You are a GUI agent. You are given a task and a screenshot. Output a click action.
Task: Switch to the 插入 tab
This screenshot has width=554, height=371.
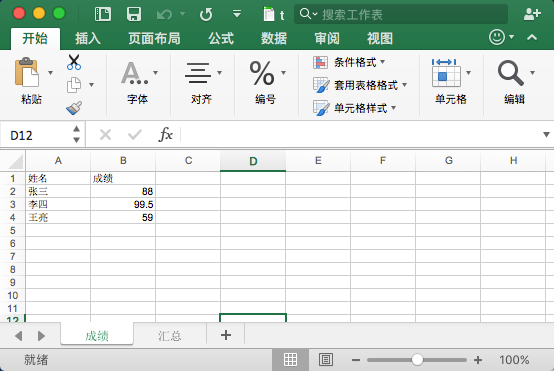click(88, 38)
